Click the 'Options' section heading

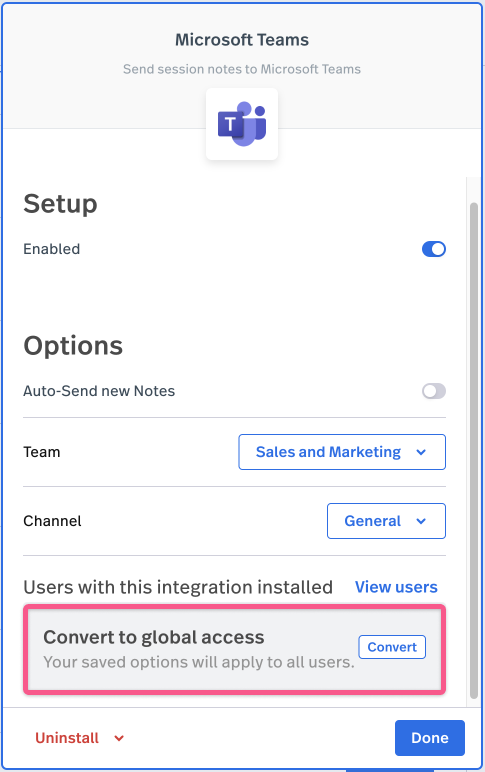coord(73,346)
